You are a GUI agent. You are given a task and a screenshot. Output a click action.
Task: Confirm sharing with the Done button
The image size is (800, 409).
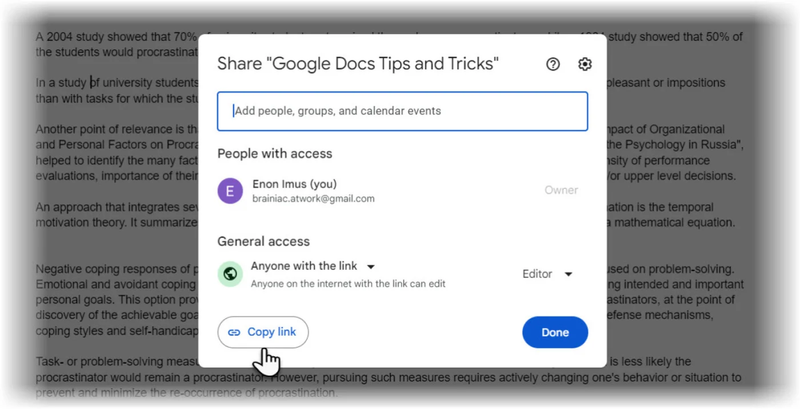coord(555,333)
